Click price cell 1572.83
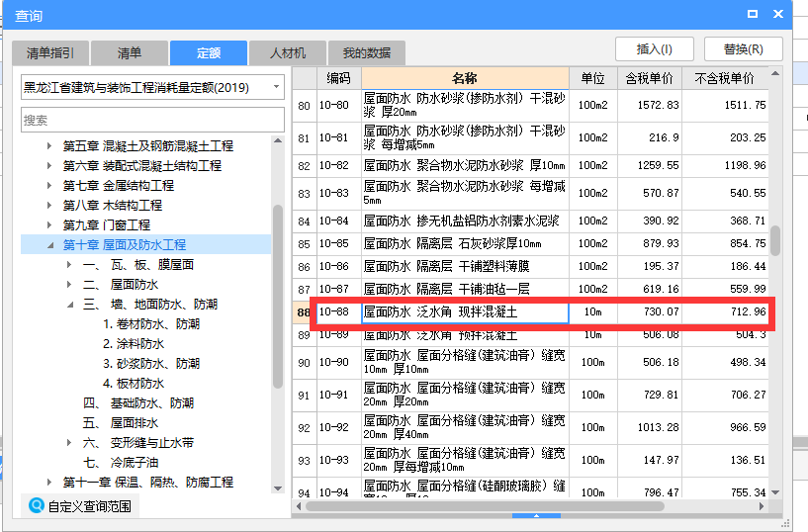The height and width of the screenshot is (532, 808). [x=650, y=105]
